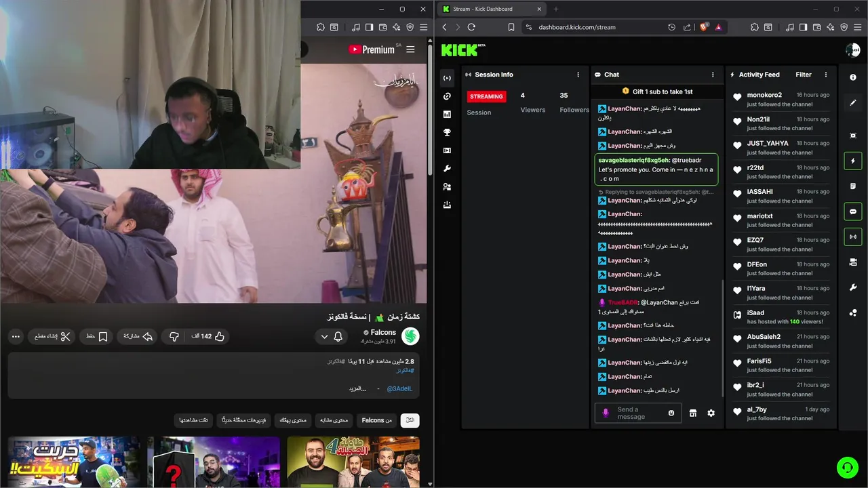Click the info icon in Kick right rail

click(x=853, y=77)
